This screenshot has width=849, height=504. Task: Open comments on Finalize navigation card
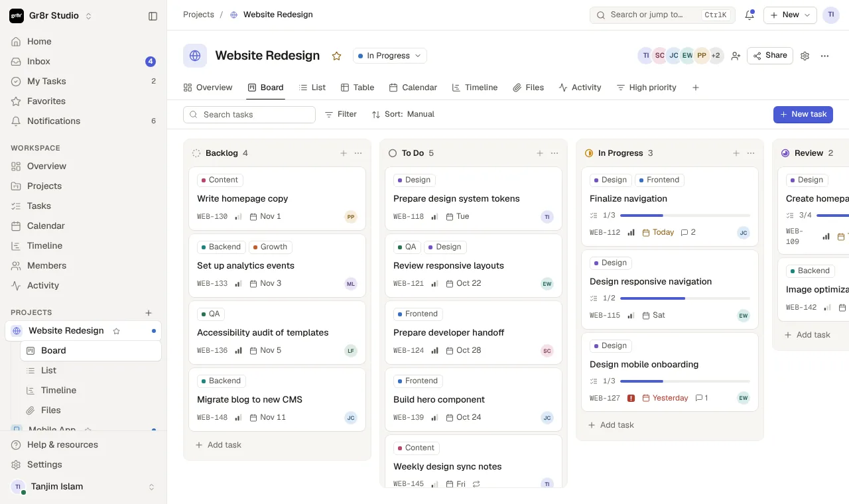coord(688,232)
